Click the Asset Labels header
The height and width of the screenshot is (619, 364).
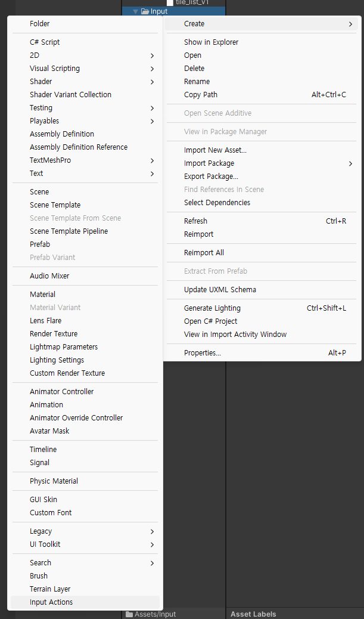(253, 614)
